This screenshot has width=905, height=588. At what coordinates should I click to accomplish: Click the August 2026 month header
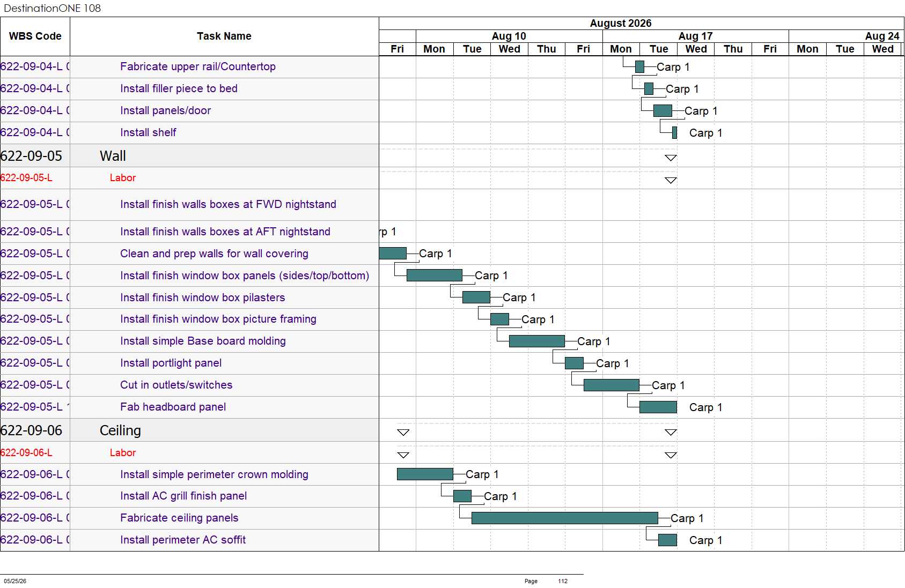(x=621, y=23)
